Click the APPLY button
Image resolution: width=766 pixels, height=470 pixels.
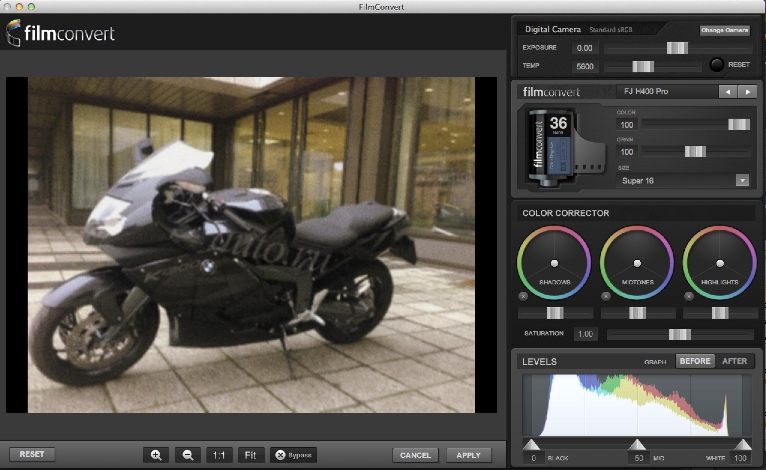[468, 455]
